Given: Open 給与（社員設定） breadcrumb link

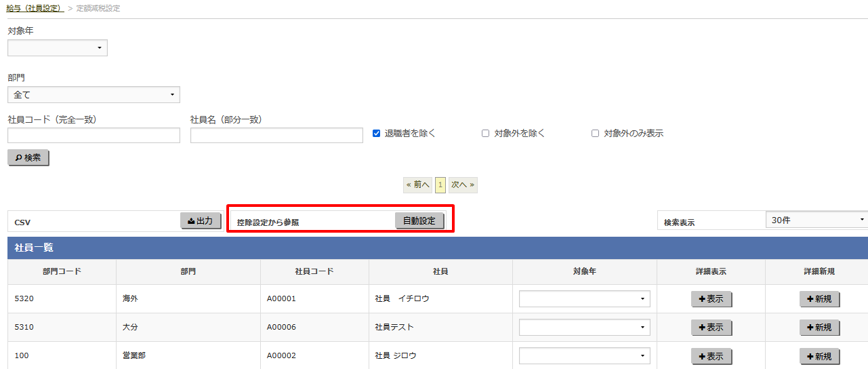Looking at the screenshot, I should pyautogui.click(x=35, y=8).
